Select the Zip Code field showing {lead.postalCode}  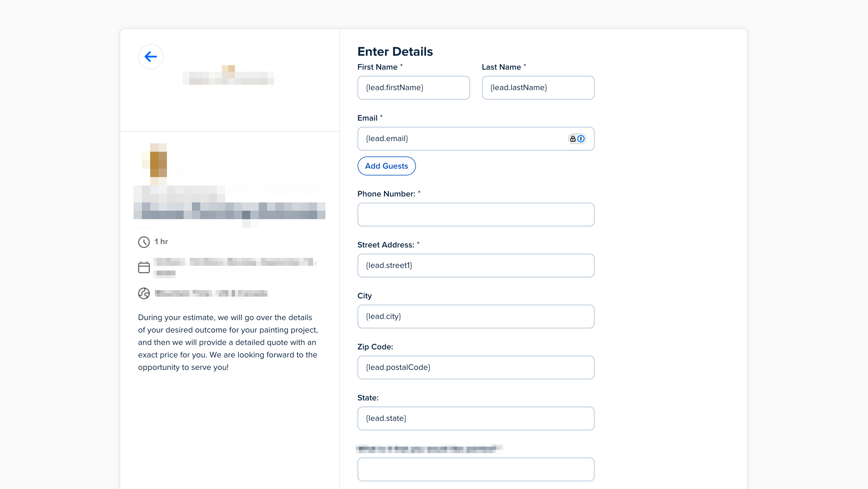(x=475, y=367)
